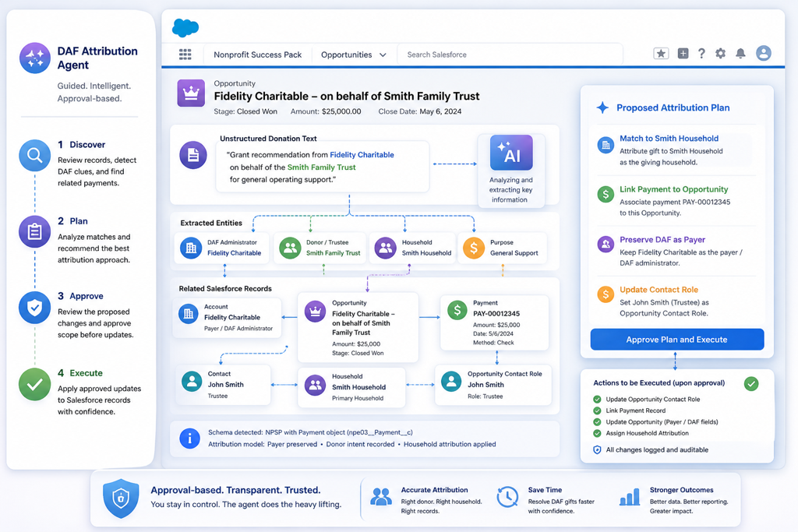Click the Account Fidelity Charitable building icon
The width and height of the screenshot is (798, 532).
tap(189, 314)
